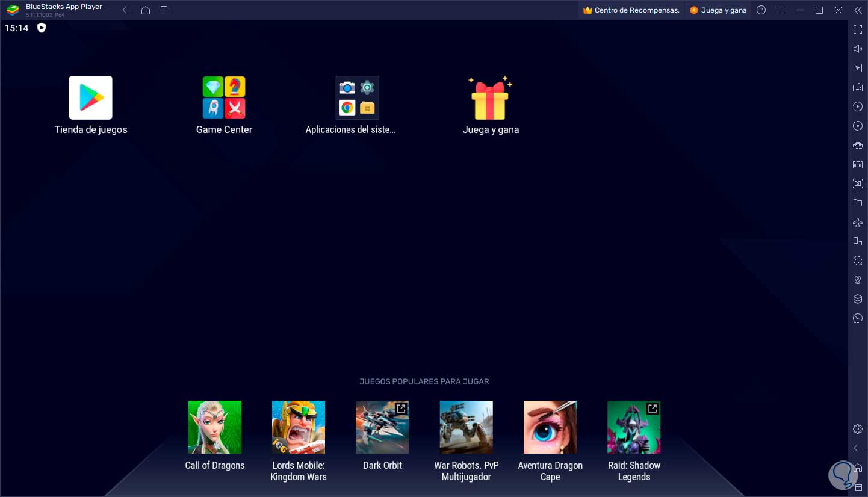Click the back arrow in the sidebar
This screenshot has height=497, width=868.
[x=858, y=448]
